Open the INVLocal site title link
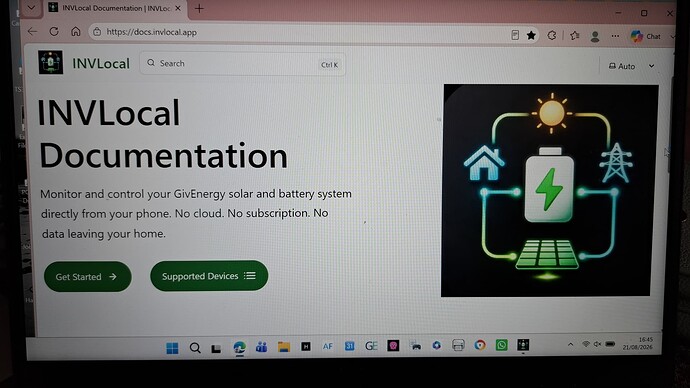 click(101, 63)
